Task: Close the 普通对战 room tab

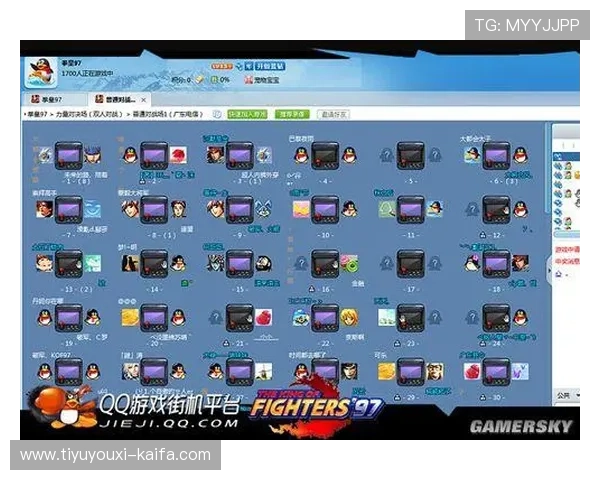Action: [x=144, y=100]
